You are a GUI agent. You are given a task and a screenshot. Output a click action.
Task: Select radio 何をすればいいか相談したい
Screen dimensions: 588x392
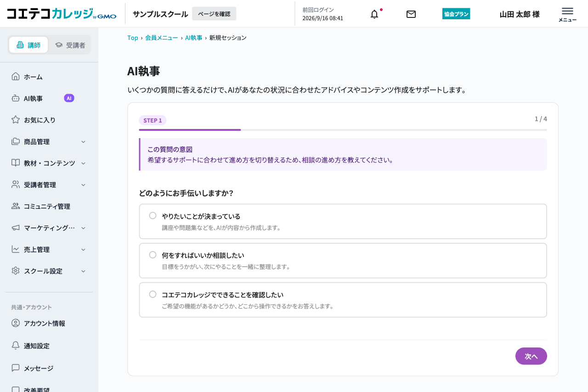pyautogui.click(x=153, y=254)
